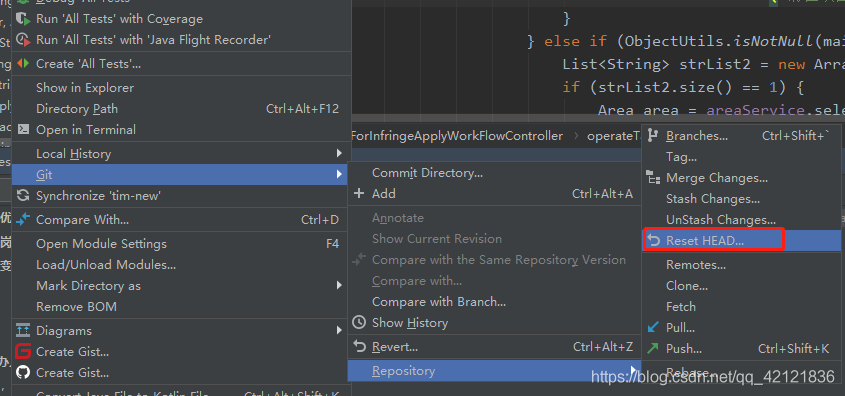Click the 'List<String> strList2' code line
Viewport: 845px width, 396px height.
[x=703, y=64]
